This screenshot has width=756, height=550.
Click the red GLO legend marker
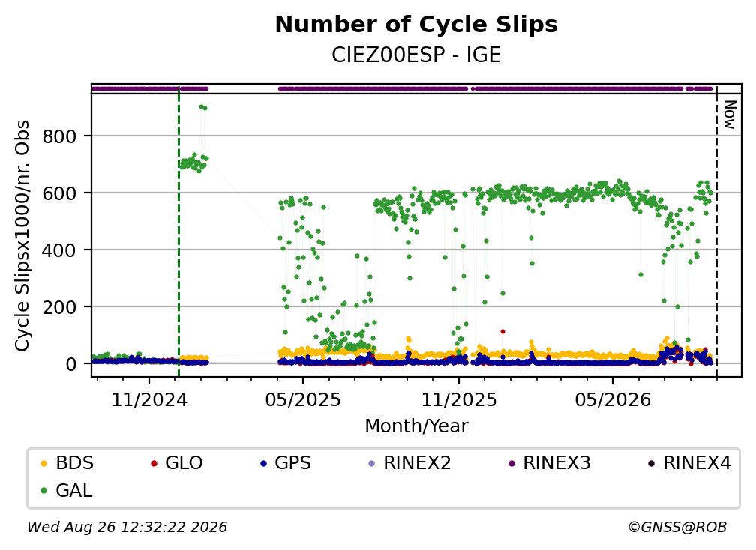pos(154,464)
